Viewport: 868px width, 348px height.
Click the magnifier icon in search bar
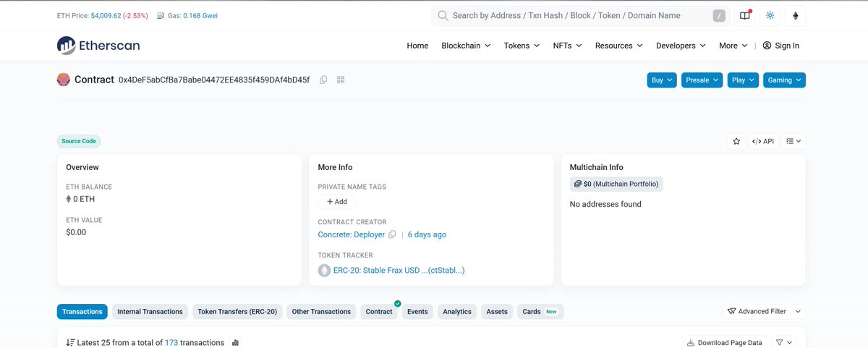443,16
